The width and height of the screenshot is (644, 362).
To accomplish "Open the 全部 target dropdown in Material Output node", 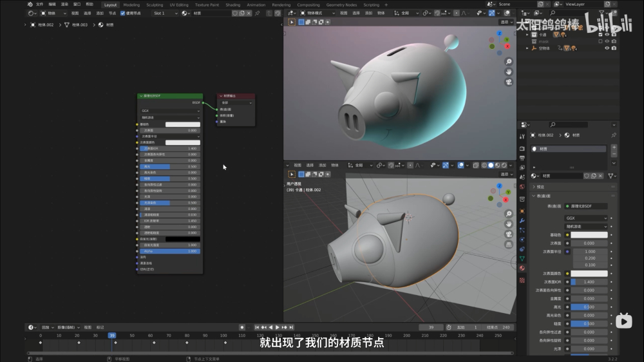I will pyautogui.click(x=236, y=102).
